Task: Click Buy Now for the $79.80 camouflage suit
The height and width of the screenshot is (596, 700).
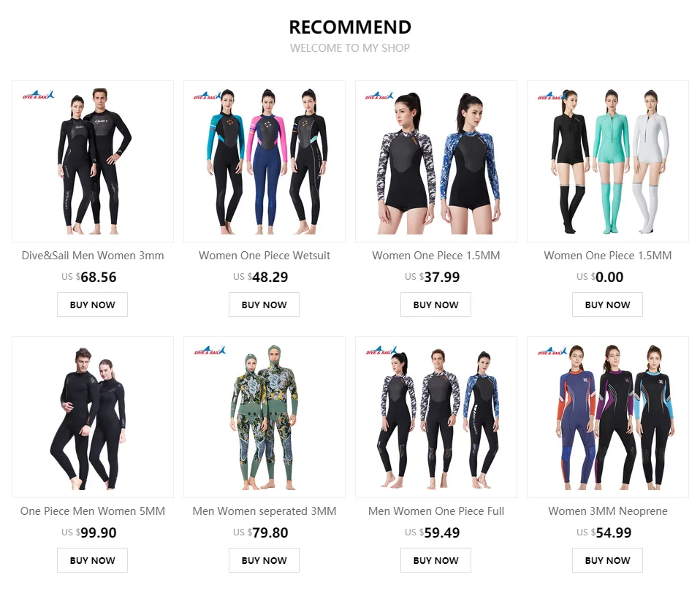Action: (x=265, y=560)
